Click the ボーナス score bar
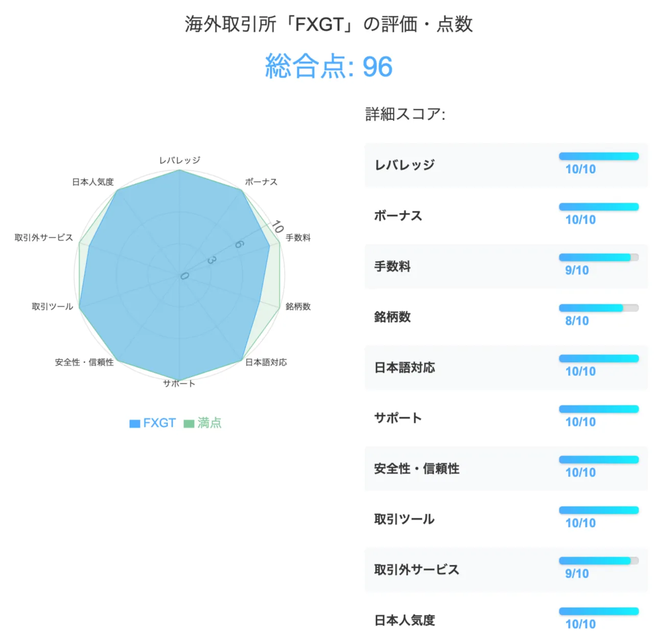The image size is (658, 644). 599,207
